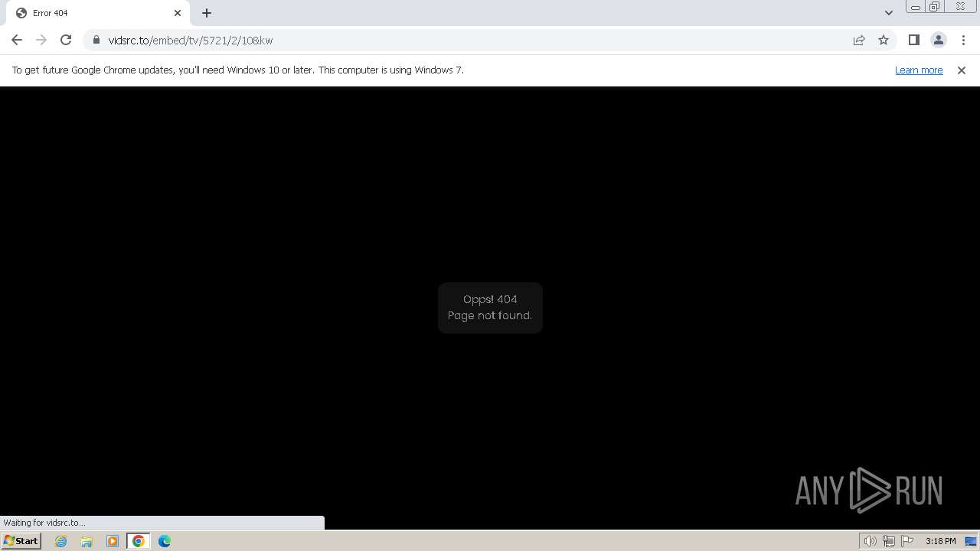
Task: Go back to the previous page
Action: [17, 40]
